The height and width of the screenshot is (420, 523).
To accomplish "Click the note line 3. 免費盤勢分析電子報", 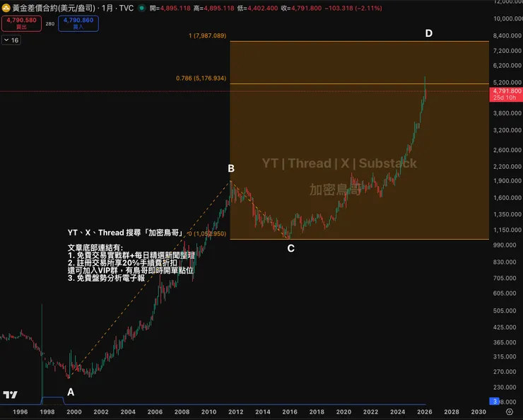I will click(107, 278).
